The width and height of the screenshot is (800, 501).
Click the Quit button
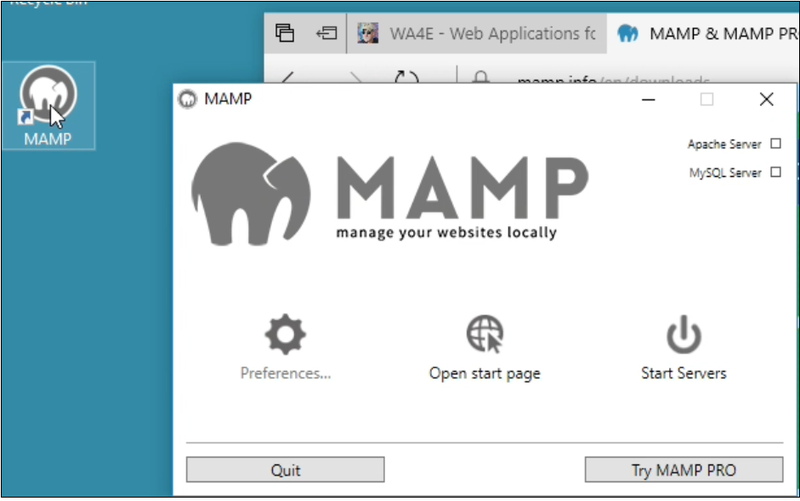(285, 469)
